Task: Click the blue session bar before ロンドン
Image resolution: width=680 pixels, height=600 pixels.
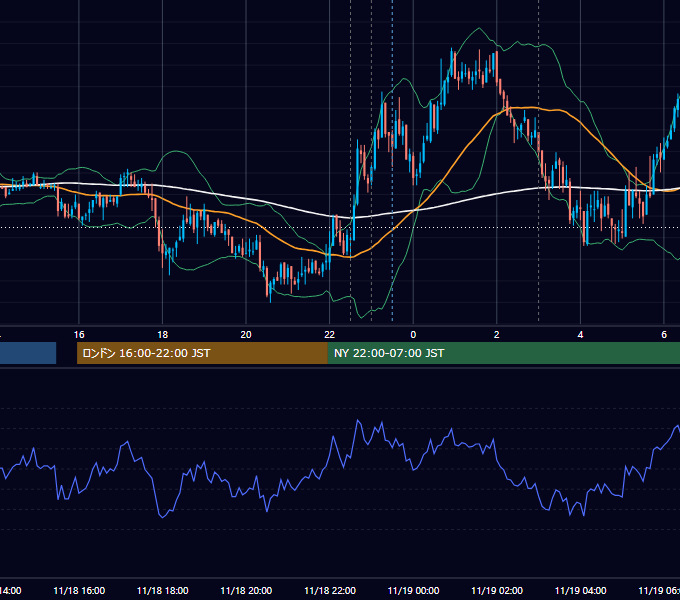Action: 28,353
